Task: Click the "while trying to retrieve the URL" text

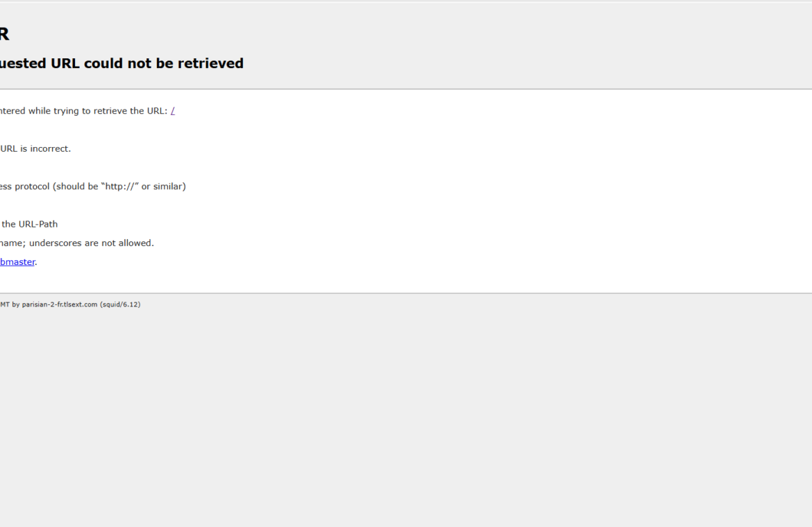Action: point(98,111)
